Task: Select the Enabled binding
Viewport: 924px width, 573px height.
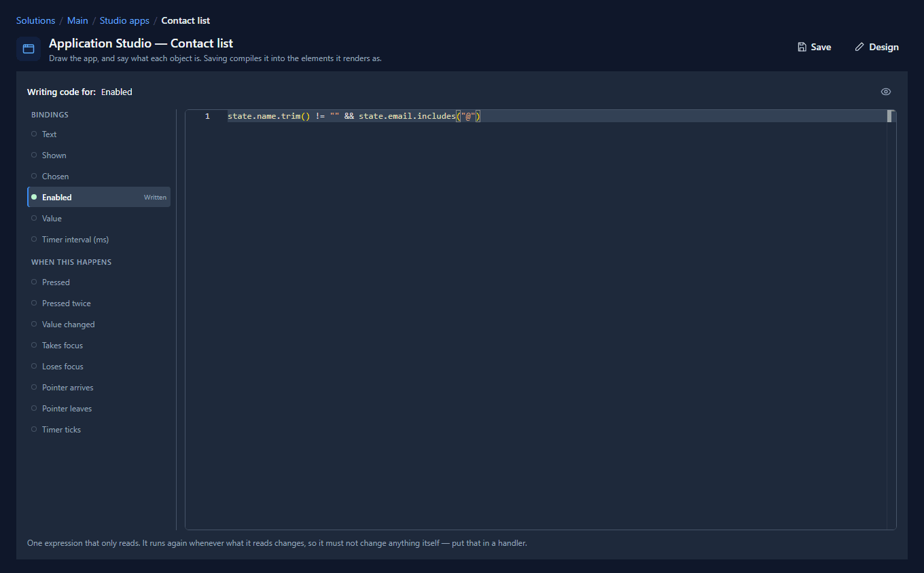Action: (99, 198)
